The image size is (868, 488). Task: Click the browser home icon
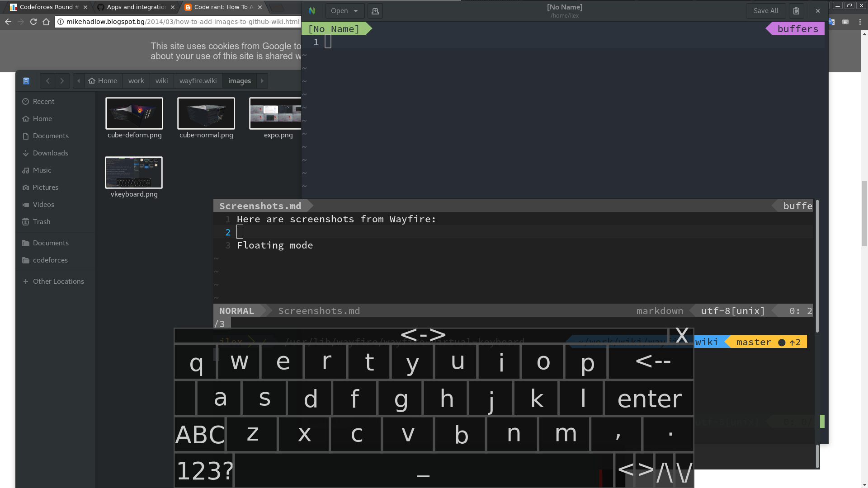tap(46, 22)
